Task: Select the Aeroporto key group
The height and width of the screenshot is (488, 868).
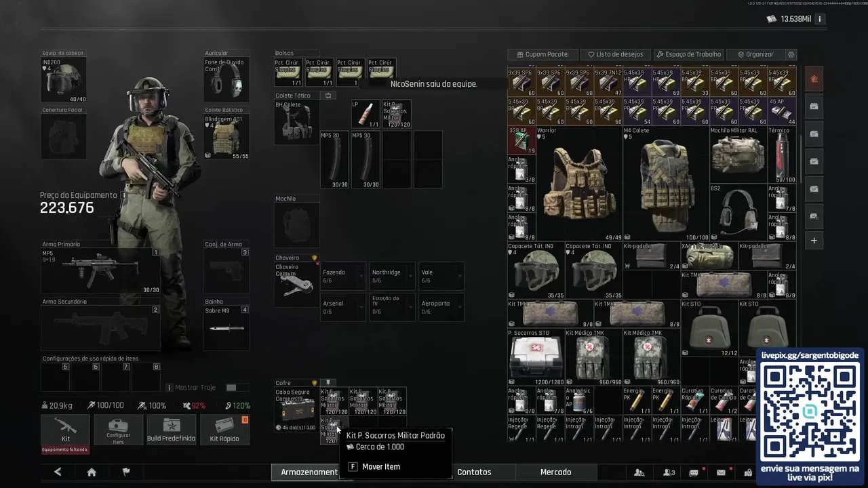Action: (x=441, y=307)
